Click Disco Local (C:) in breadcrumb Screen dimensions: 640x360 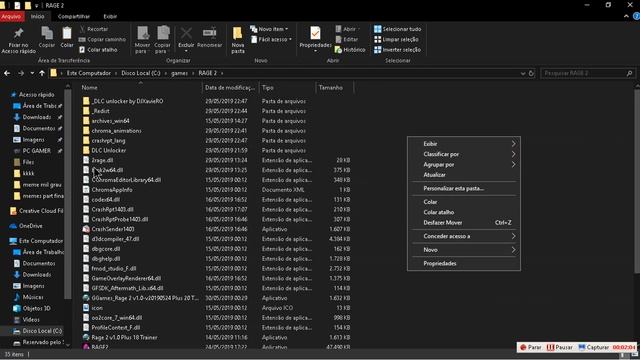(141, 73)
